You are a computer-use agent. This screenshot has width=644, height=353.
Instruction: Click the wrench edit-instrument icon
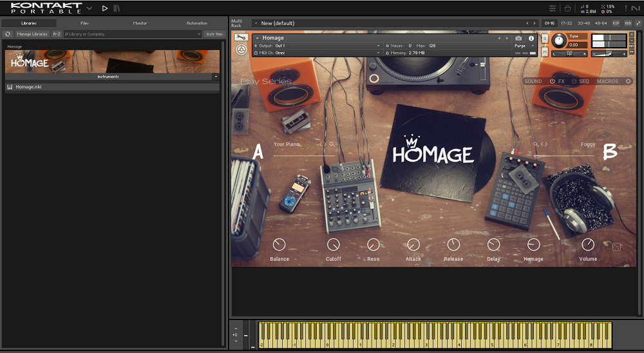pos(241,37)
